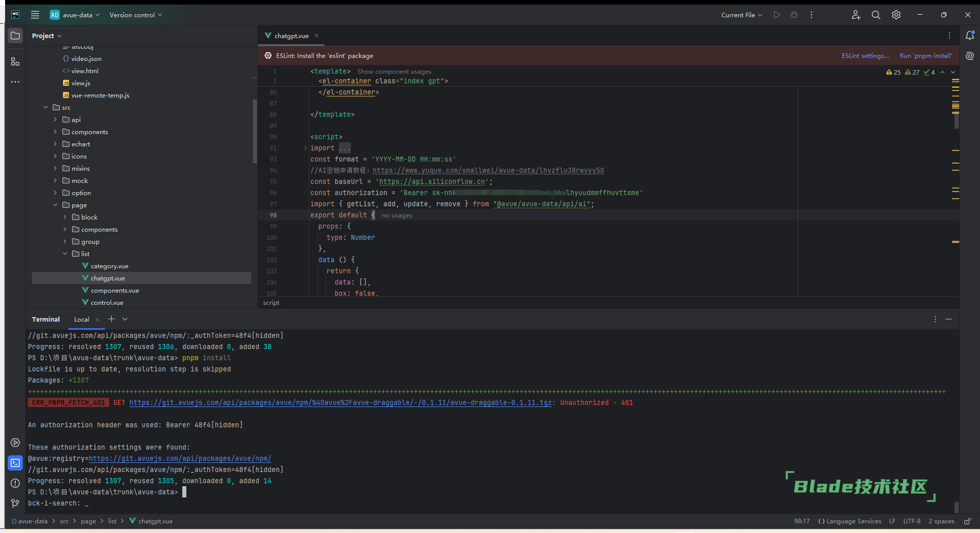Open terminal panel options menu

pos(935,319)
